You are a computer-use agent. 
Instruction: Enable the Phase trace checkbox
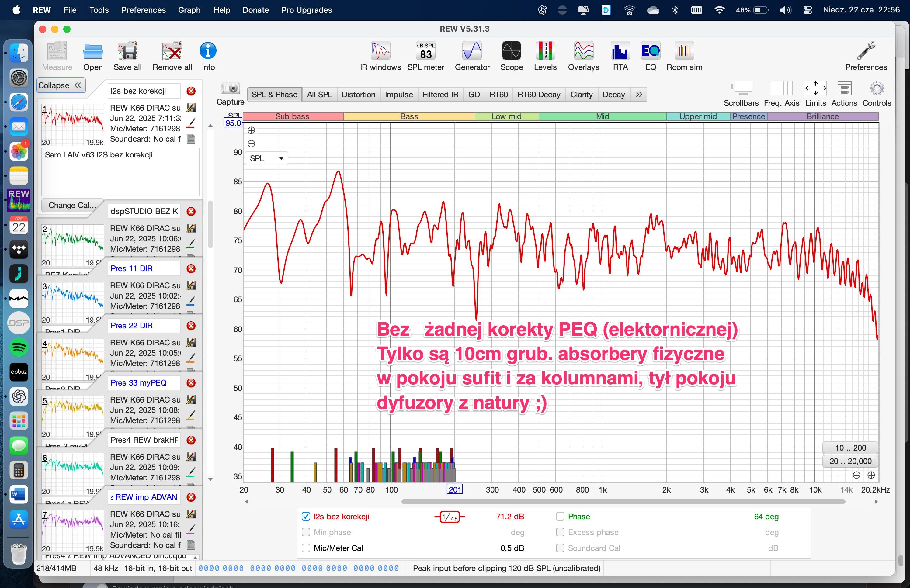(560, 517)
